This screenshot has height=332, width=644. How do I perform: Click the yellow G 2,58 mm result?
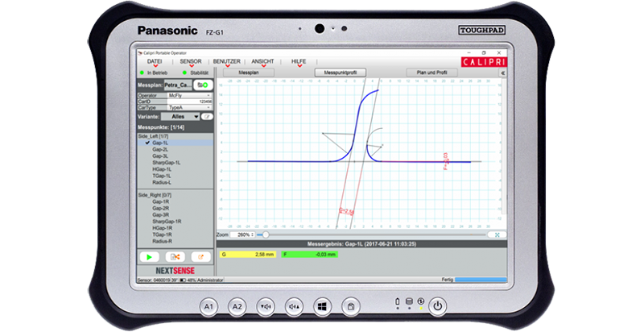point(248,255)
